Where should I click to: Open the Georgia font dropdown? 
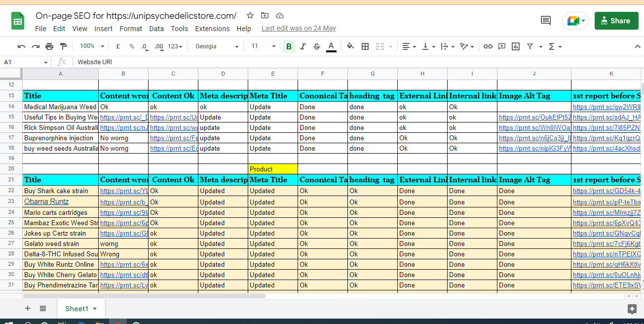pos(217,46)
